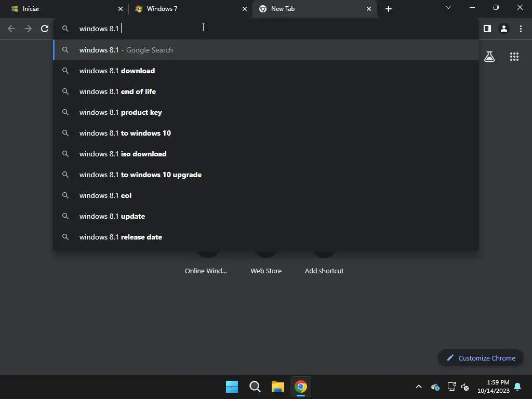Select 'windows 8.1 to windows 10 upgrade' suggestion
The image size is (532, 399).
(x=267, y=175)
